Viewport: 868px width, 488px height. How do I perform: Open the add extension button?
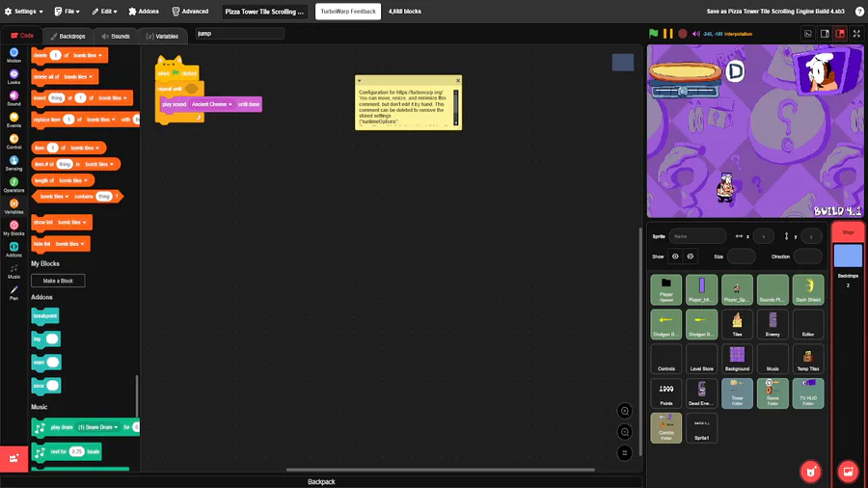14,458
